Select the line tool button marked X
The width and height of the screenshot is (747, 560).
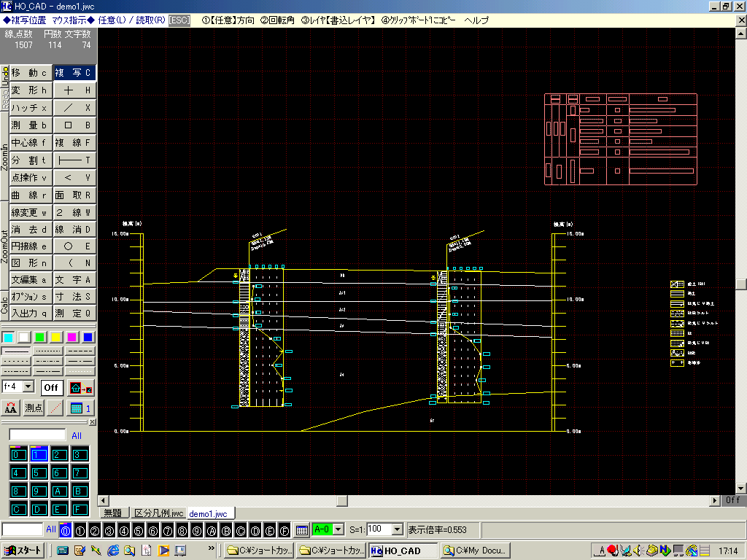(75, 108)
